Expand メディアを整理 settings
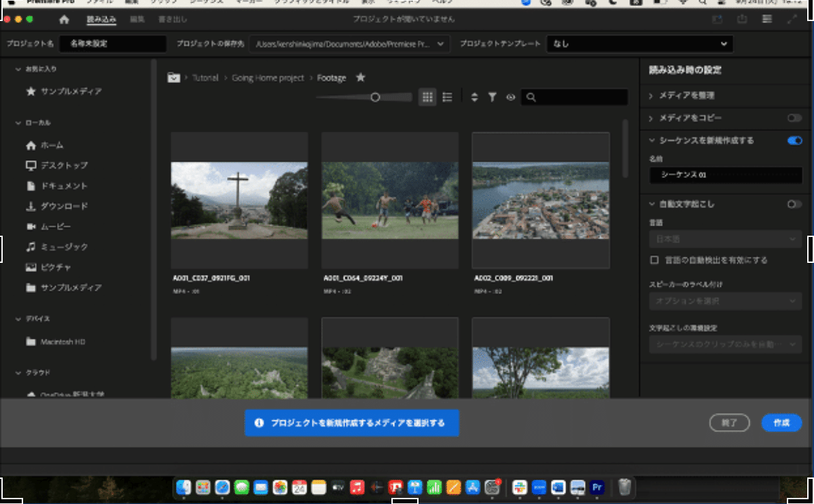814x504 pixels. 652,96
